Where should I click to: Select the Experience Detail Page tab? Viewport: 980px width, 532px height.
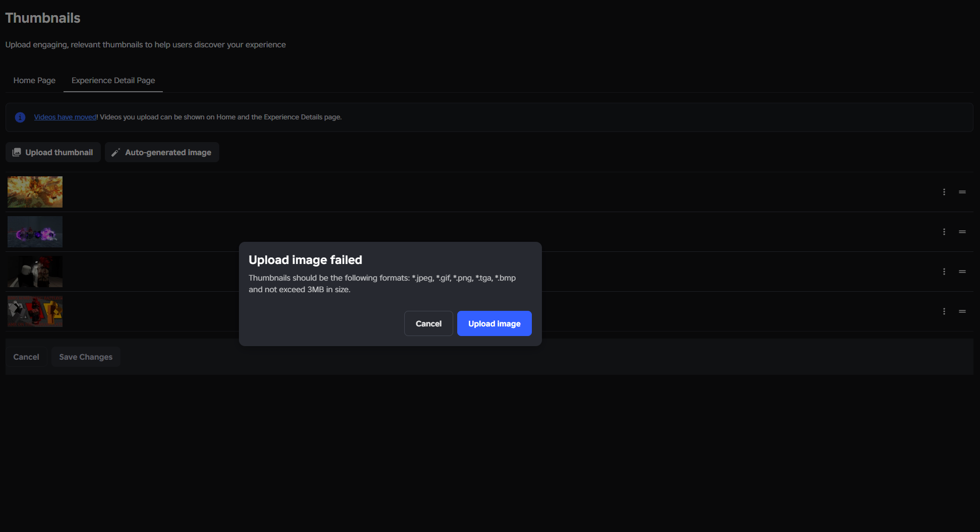[x=113, y=80]
